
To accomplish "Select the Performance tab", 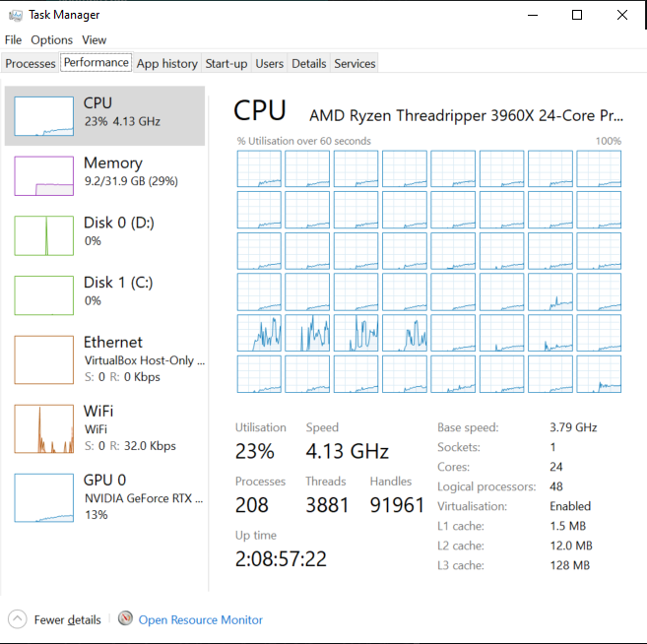I will [x=97, y=62].
